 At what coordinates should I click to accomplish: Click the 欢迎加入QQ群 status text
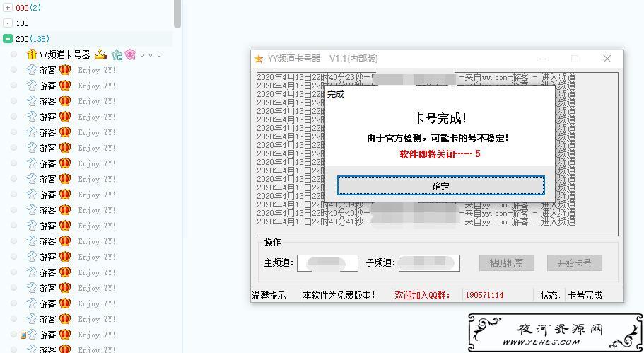point(422,295)
